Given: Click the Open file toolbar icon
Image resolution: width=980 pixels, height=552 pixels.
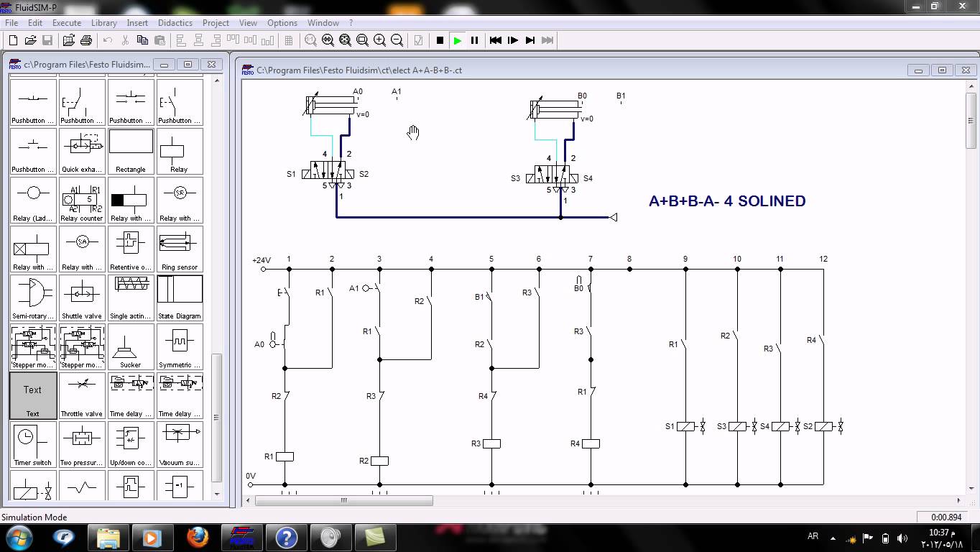Looking at the screenshot, I should point(30,40).
